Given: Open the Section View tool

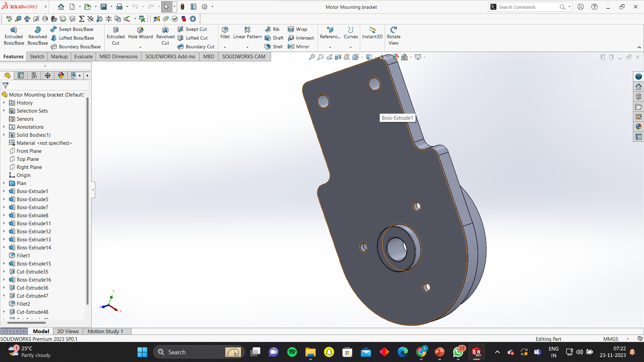Looking at the screenshot, I should coord(338,57).
